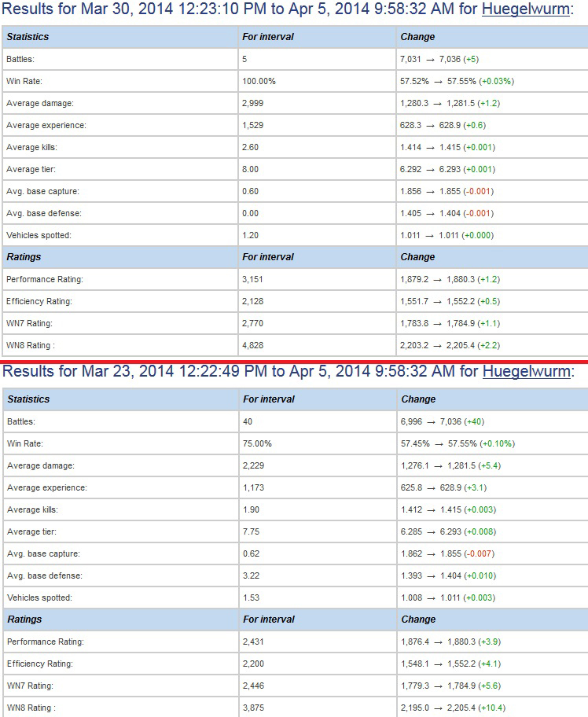Select change '1,783.8 → 1,784.9 (+1.1)'
Viewport: 588px width, 717px height.
click(450, 323)
